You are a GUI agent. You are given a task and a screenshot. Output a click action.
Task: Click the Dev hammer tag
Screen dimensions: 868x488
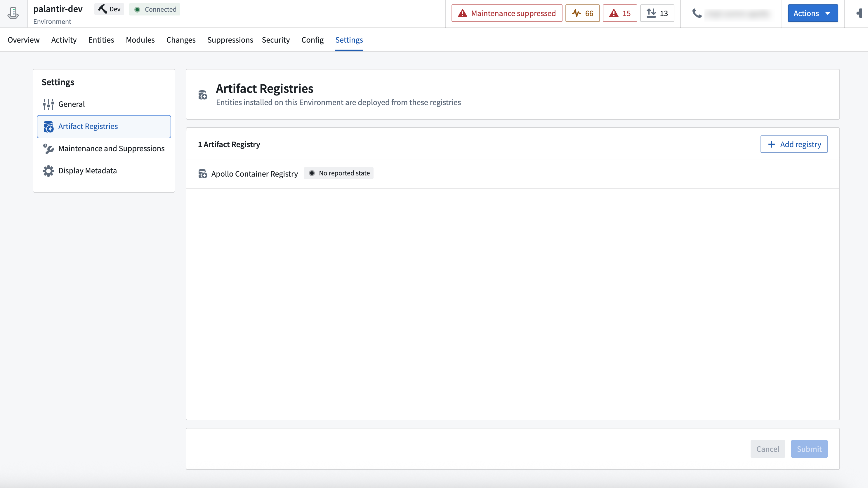(109, 9)
